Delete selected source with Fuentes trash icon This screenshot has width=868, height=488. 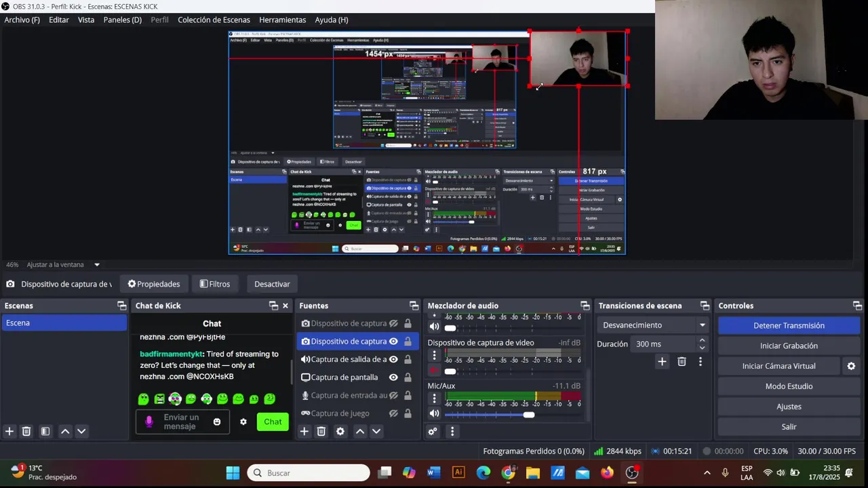click(321, 431)
